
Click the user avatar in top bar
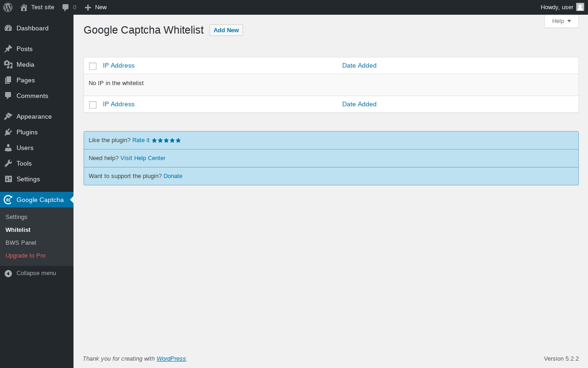click(580, 7)
